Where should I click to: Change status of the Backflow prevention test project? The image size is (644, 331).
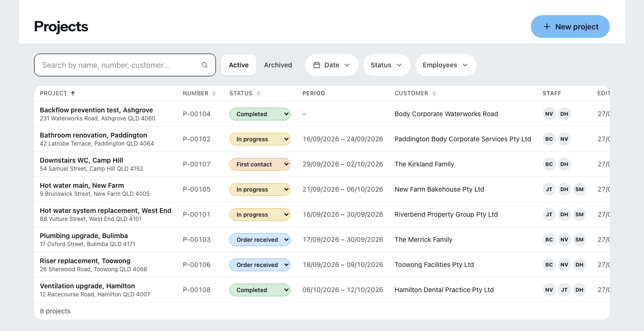260,114
